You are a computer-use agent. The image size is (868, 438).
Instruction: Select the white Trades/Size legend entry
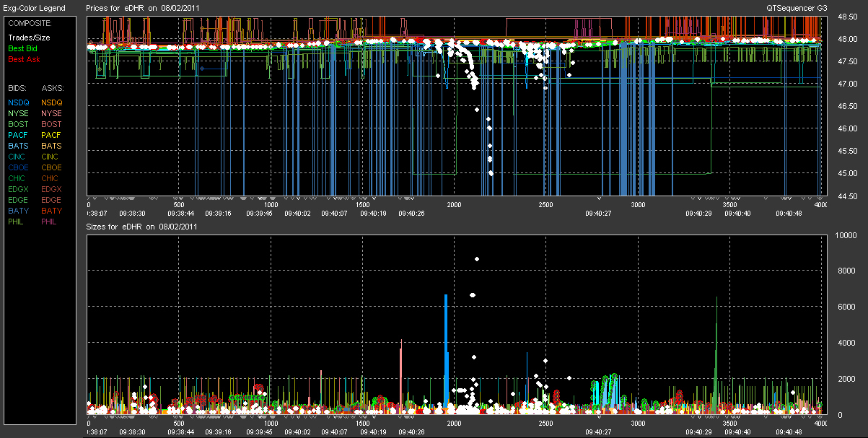29,38
